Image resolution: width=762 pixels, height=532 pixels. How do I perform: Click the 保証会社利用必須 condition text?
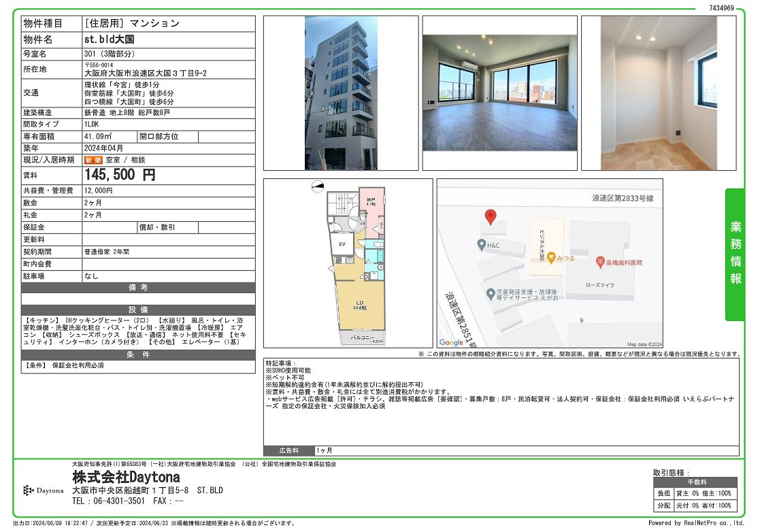78,365
